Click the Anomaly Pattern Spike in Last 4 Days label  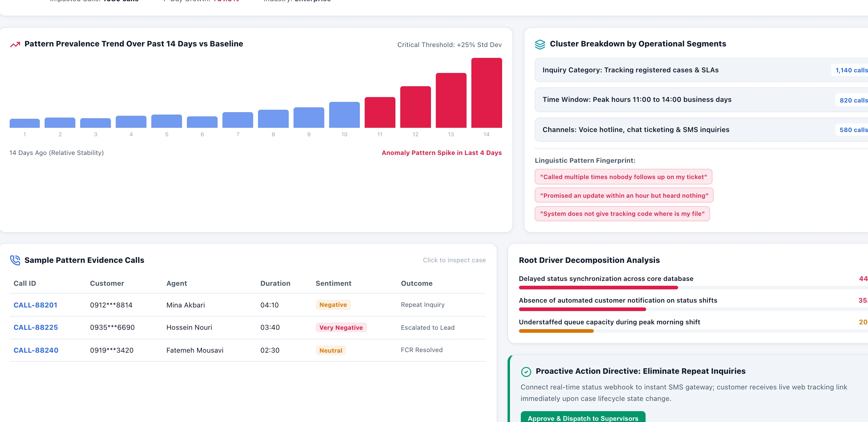point(442,153)
